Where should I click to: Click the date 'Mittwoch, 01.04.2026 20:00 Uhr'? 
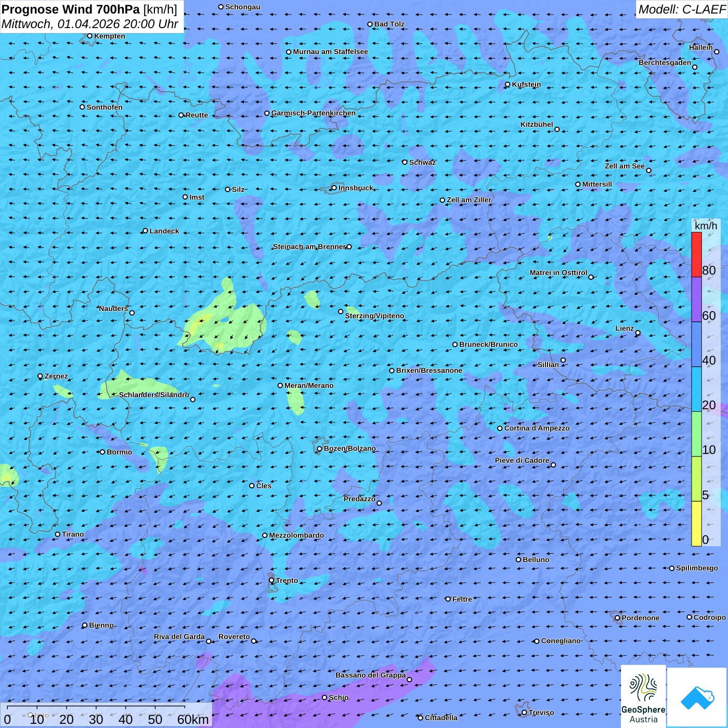pos(90,24)
